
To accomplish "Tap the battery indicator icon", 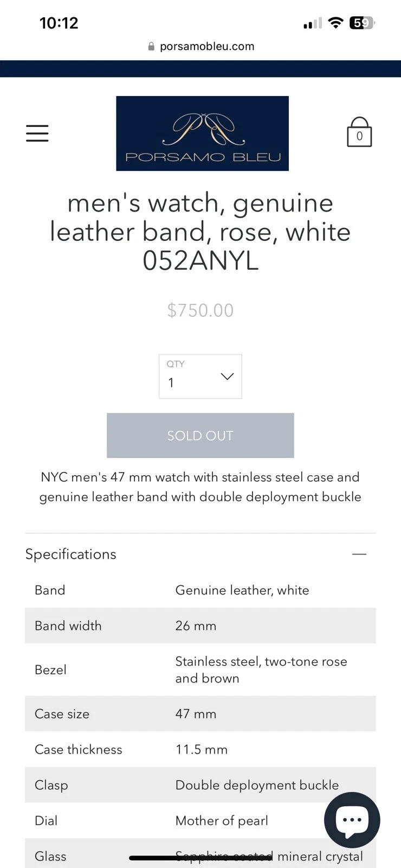I will 362,23.
